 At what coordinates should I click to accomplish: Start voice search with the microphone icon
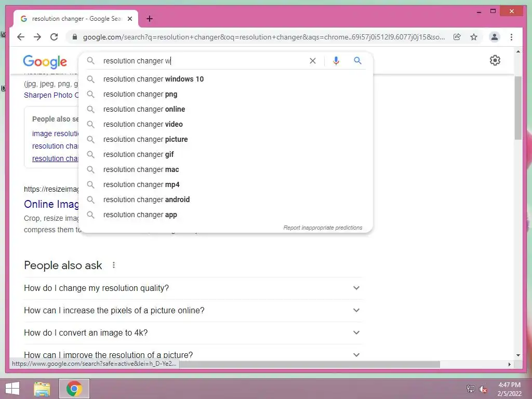tap(336, 61)
